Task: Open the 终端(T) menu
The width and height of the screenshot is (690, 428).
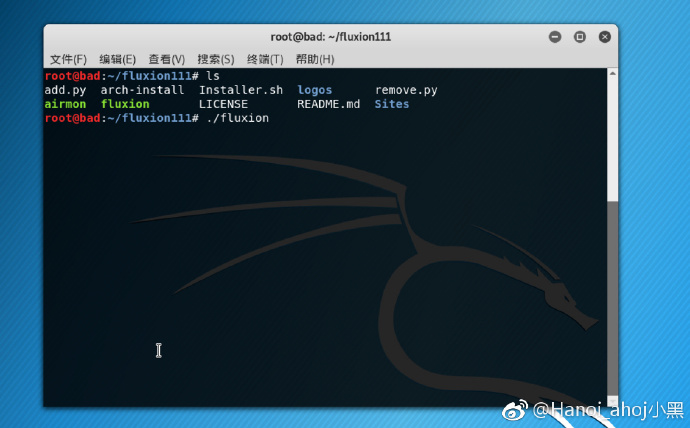Action: pos(265,59)
